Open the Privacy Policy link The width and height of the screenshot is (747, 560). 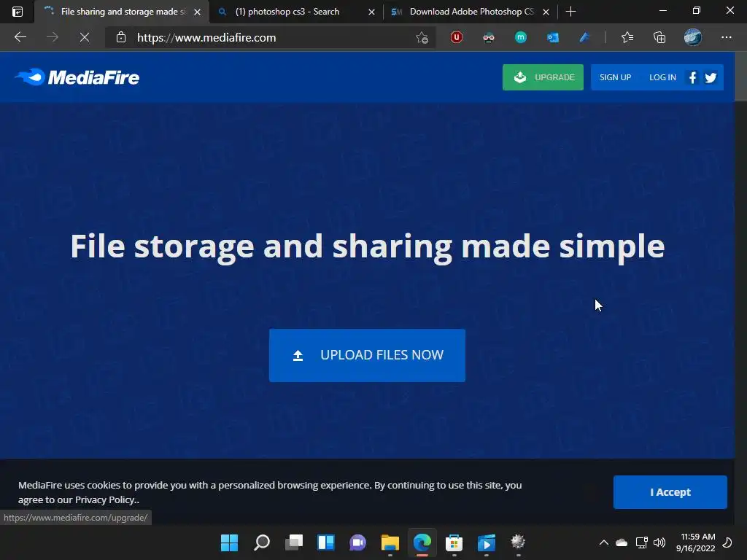[x=105, y=500]
